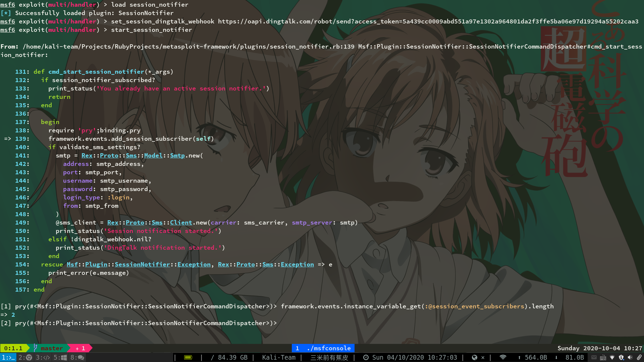Click 'def cmd_start_session_notifier' on line 131
The width and height of the screenshot is (644, 362).
pos(89,72)
